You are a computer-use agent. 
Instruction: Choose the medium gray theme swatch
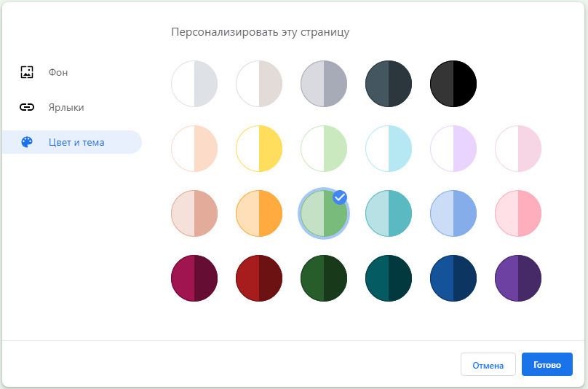[324, 83]
